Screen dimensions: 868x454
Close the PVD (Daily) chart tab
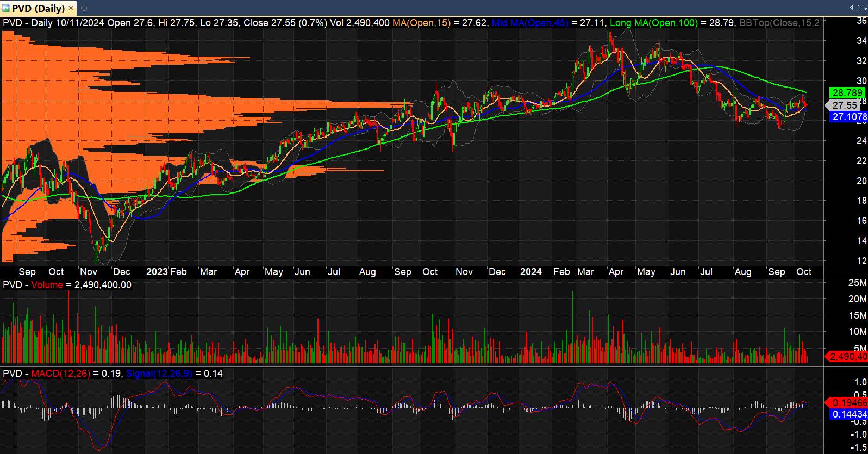71,8
